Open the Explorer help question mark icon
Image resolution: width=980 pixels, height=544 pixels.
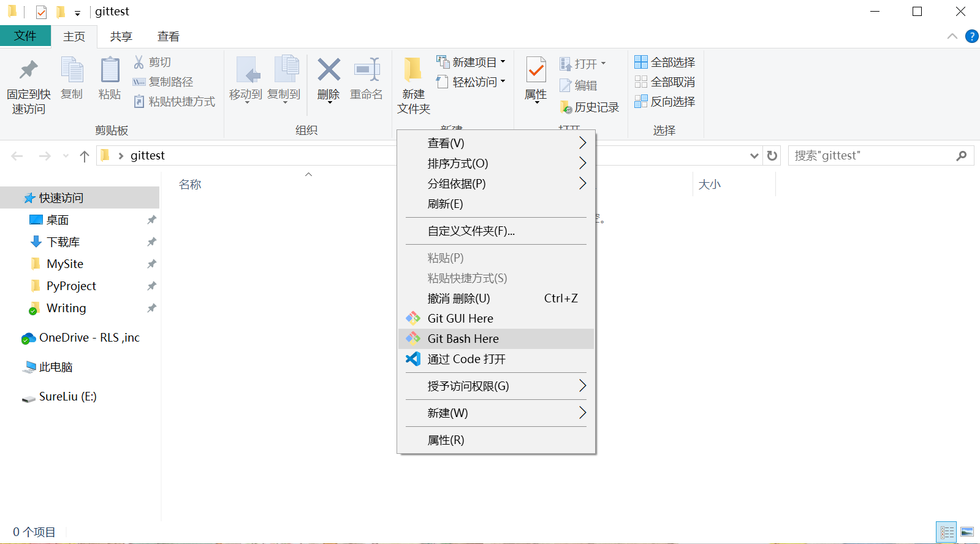click(971, 36)
